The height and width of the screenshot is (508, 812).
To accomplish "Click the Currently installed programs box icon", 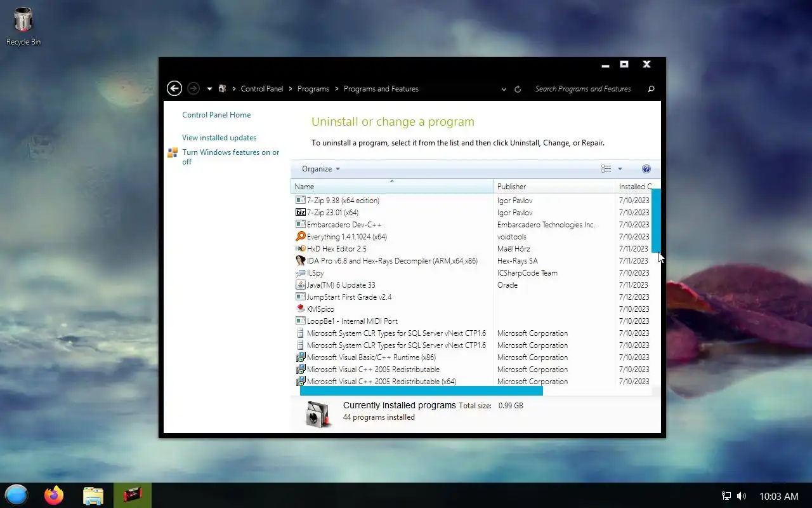I will 318,414.
